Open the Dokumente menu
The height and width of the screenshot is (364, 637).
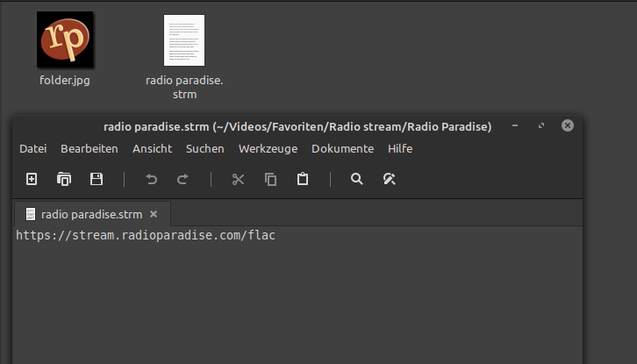[x=342, y=149]
